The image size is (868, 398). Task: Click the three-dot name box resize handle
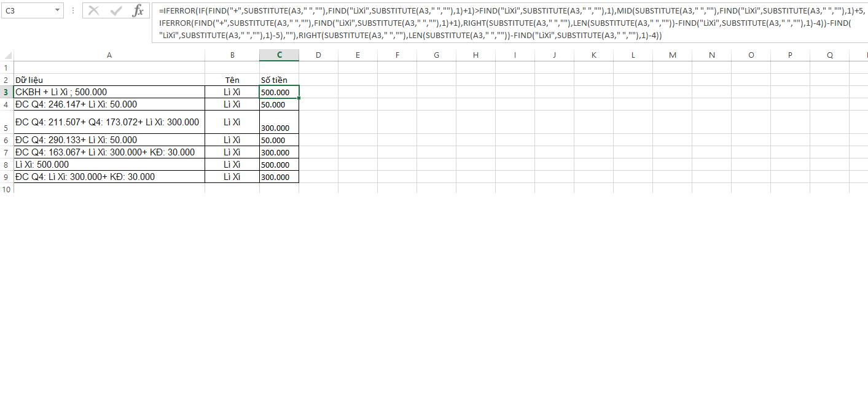click(73, 10)
